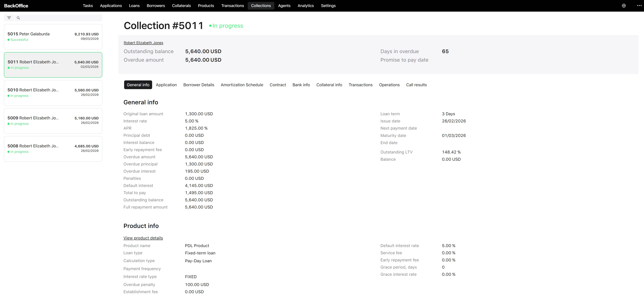Open the globe language icon
The image size is (644, 300).
point(624,5)
